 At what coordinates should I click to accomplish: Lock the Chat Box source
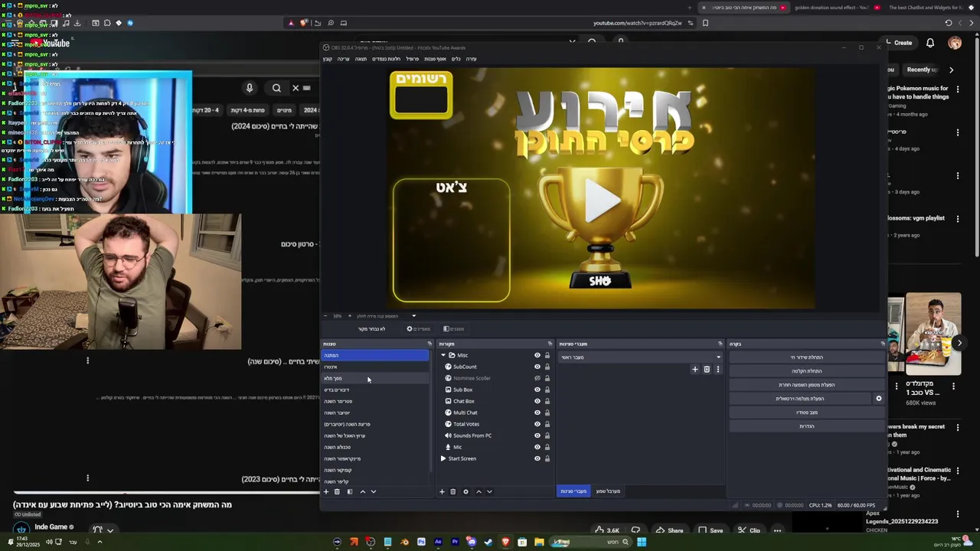547,401
